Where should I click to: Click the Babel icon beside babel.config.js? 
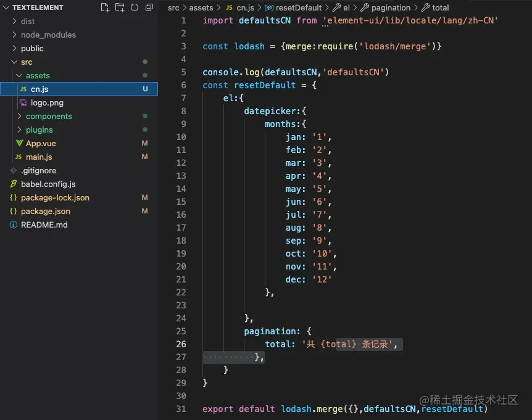13,184
